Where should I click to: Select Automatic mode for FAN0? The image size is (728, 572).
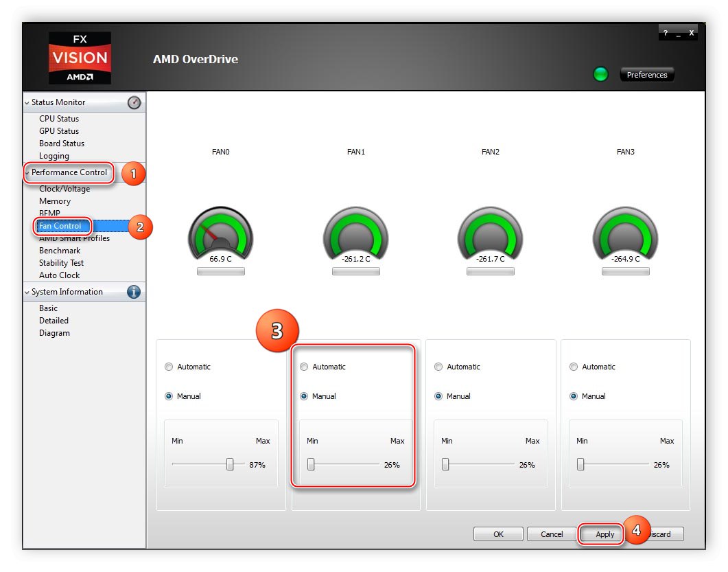tap(169, 367)
